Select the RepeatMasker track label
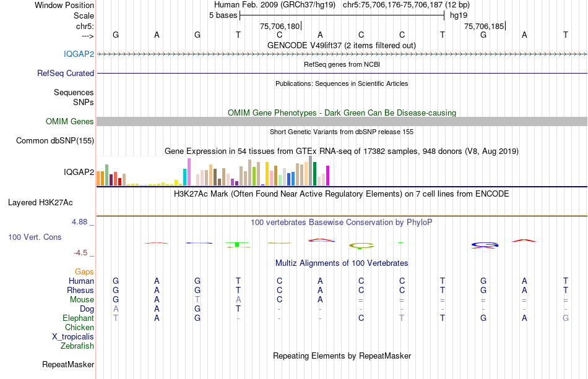The width and height of the screenshot is (588, 379). [x=68, y=364]
